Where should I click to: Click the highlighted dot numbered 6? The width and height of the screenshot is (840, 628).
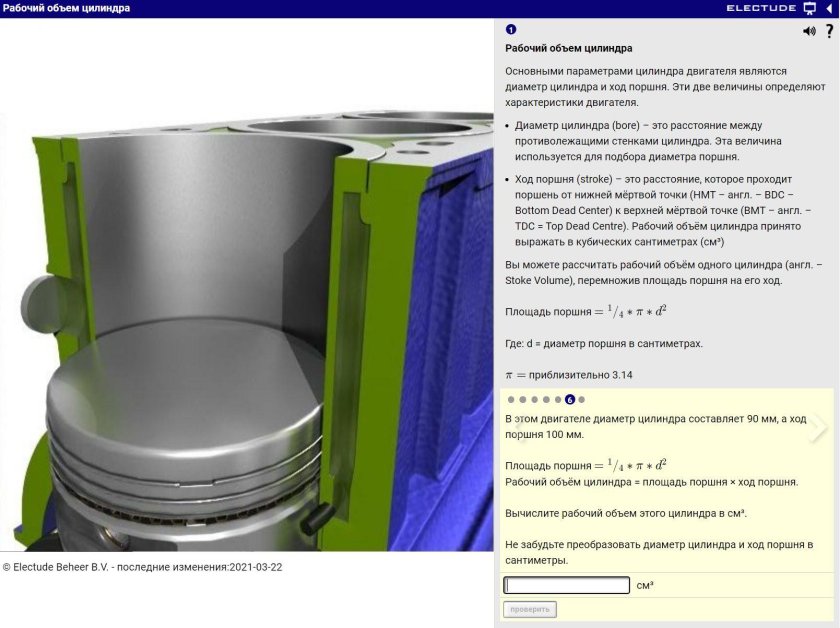click(569, 399)
